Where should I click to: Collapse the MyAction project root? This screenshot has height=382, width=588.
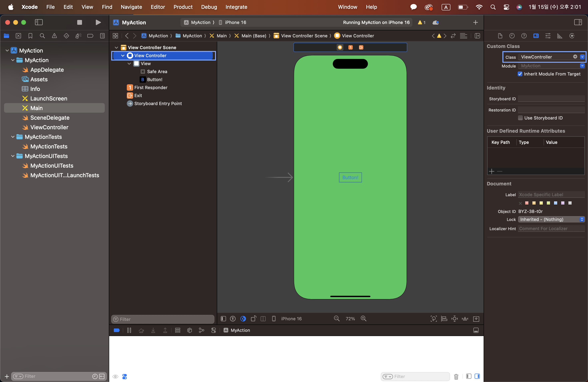click(7, 51)
